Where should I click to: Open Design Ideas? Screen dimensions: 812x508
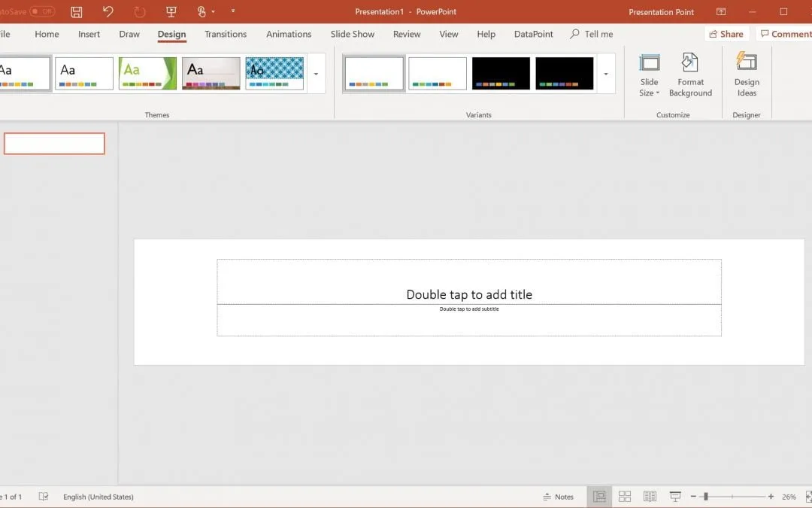coord(747,76)
